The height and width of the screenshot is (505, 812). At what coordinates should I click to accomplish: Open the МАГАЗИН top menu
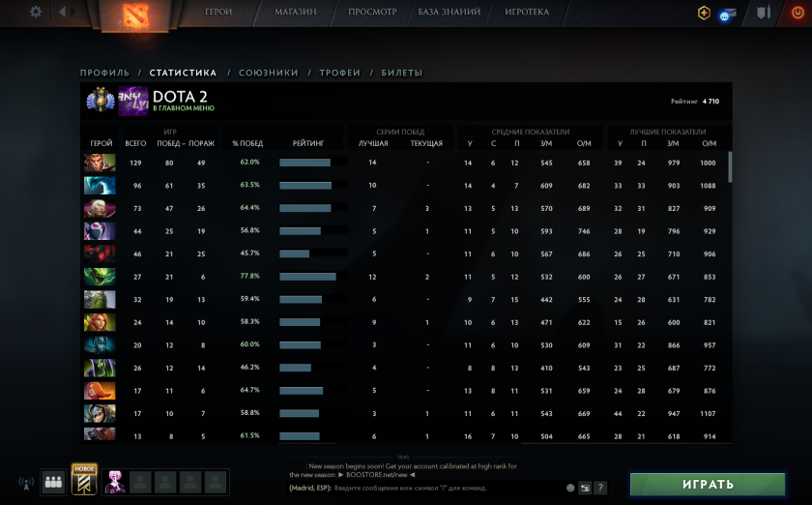295,12
